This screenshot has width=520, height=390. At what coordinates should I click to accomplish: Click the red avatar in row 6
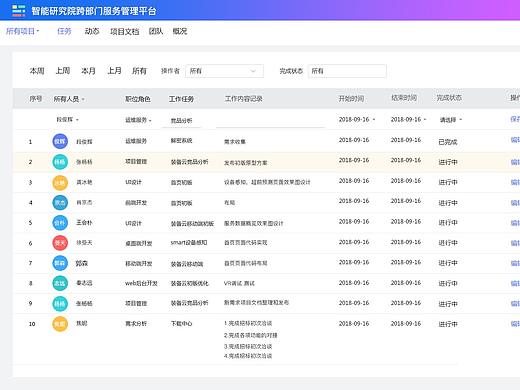60,243
